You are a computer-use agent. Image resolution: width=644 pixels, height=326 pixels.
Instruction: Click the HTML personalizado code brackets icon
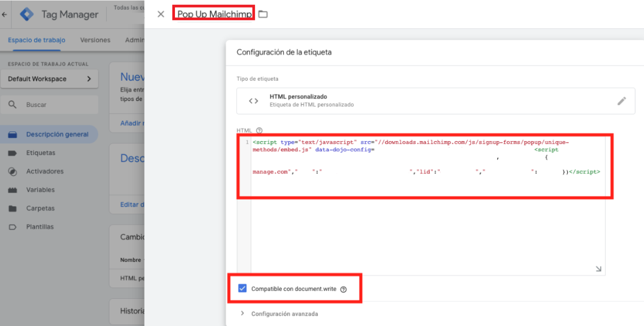pyautogui.click(x=253, y=101)
